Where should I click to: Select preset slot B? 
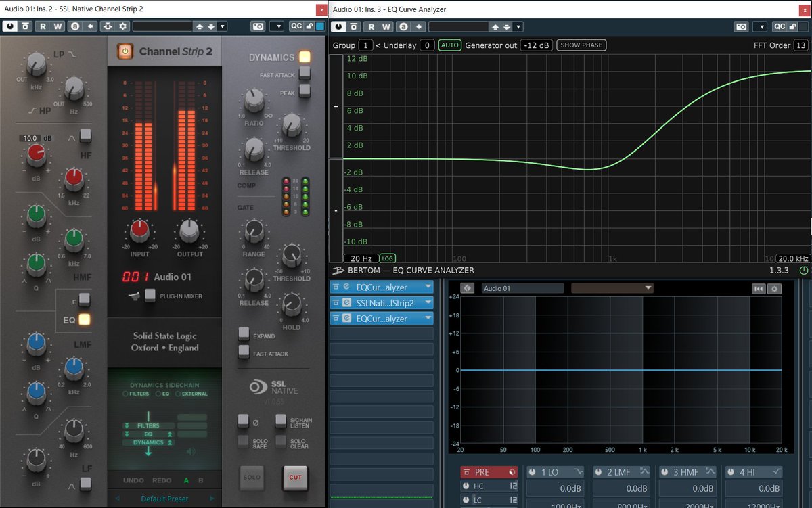(x=201, y=480)
